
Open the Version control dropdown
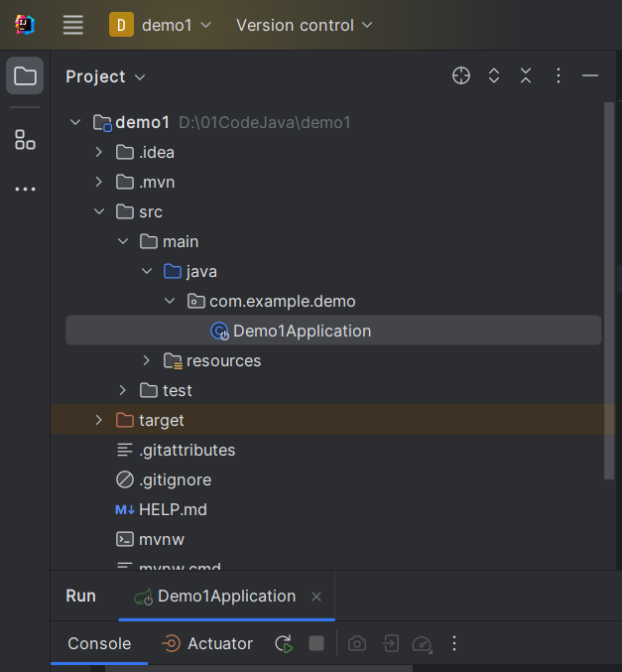click(305, 25)
